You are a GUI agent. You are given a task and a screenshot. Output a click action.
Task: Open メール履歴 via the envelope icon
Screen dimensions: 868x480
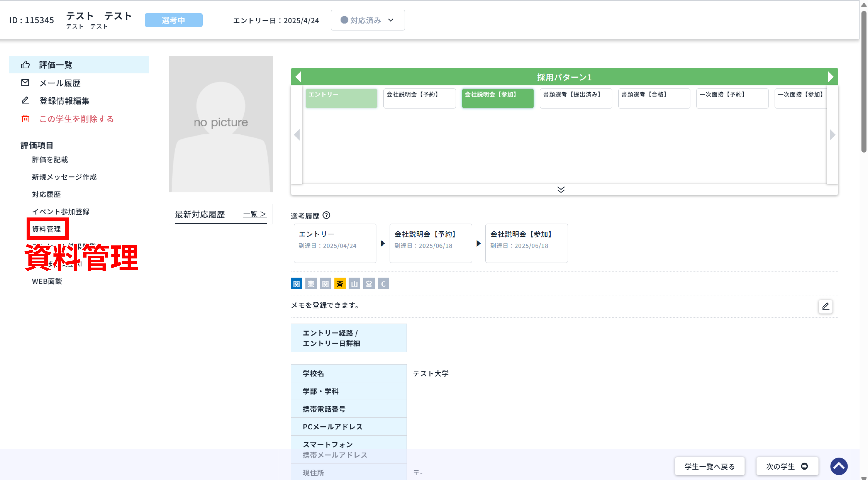(25, 83)
